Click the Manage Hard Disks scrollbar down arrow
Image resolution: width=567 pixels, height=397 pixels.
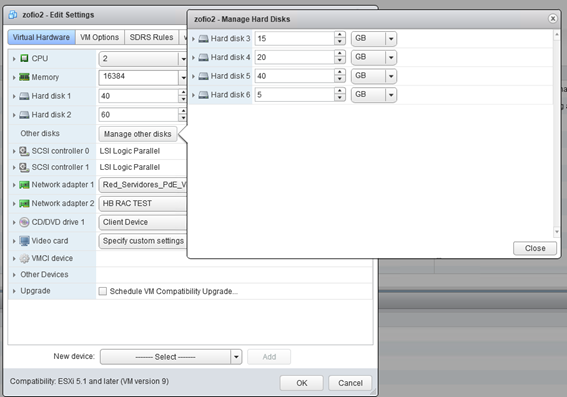pyautogui.click(x=557, y=231)
